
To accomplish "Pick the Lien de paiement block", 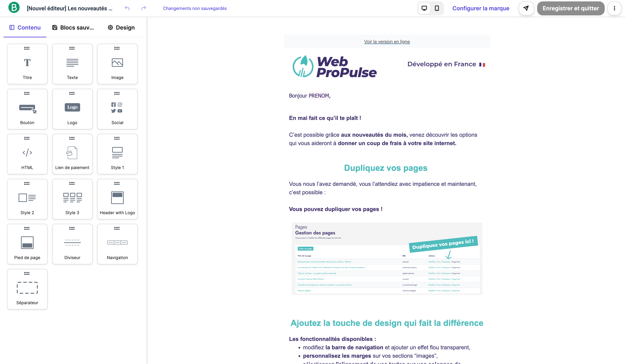I will click(x=72, y=154).
